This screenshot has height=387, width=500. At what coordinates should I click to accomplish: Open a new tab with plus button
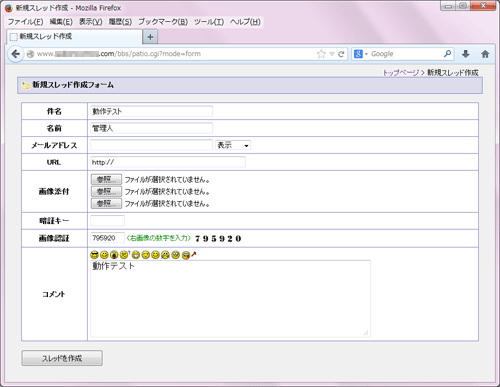tap(150, 37)
